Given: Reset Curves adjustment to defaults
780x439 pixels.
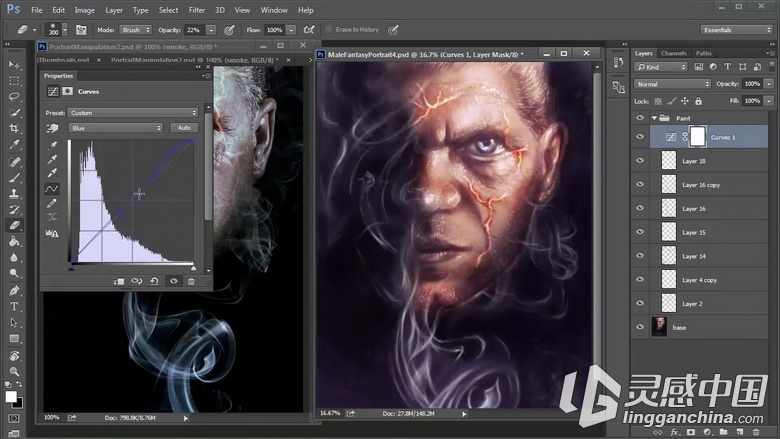Looking at the screenshot, I should pos(155,281).
